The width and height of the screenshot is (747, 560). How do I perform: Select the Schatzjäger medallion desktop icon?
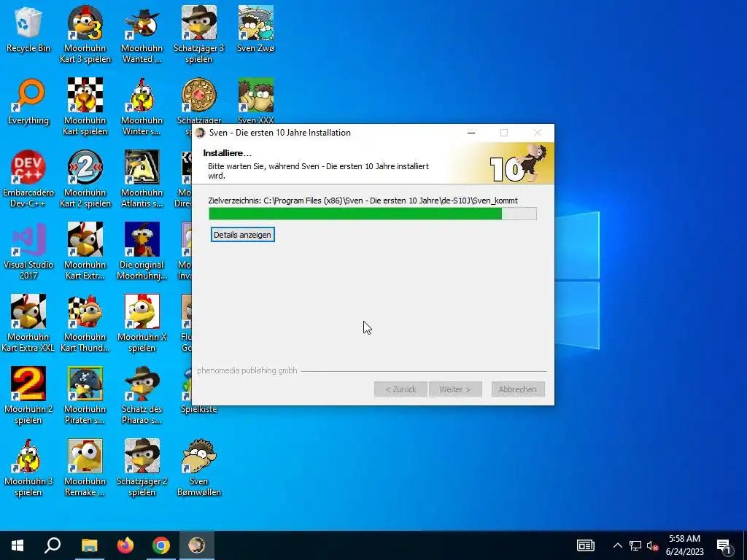click(198, 101)
